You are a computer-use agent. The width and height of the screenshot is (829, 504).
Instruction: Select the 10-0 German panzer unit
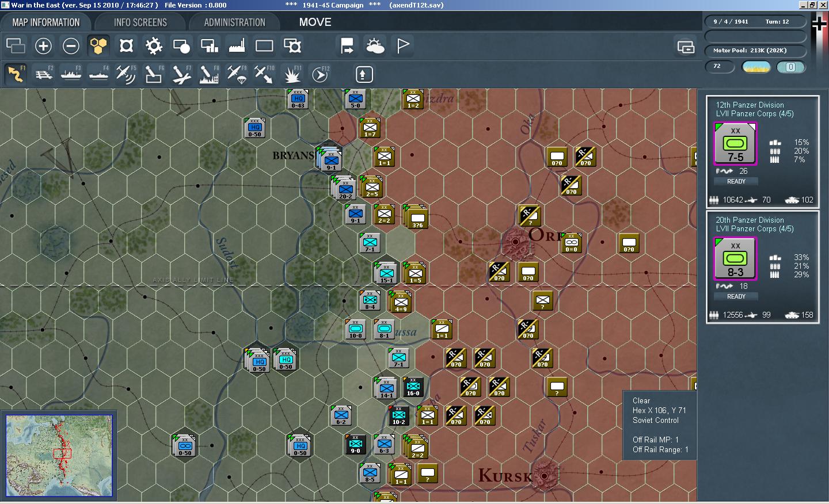click(355, 330)
